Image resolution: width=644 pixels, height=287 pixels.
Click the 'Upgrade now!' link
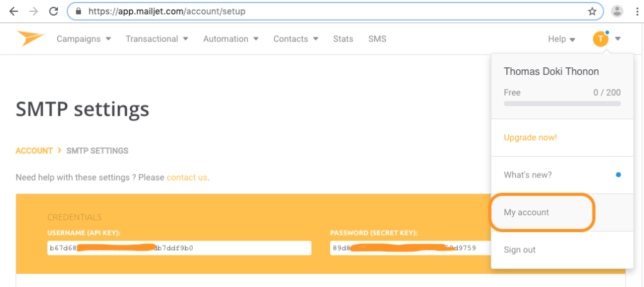pos(530,137)
